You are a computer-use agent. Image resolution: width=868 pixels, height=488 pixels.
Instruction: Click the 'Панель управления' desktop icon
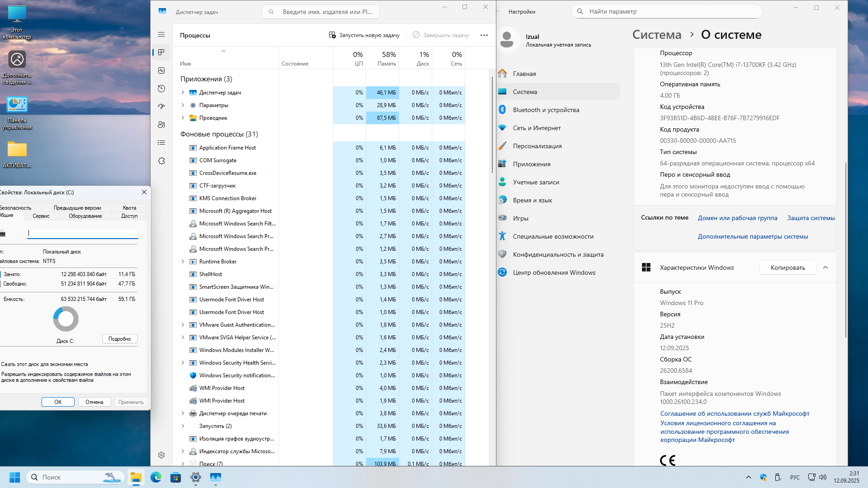[x=17, y=113]
